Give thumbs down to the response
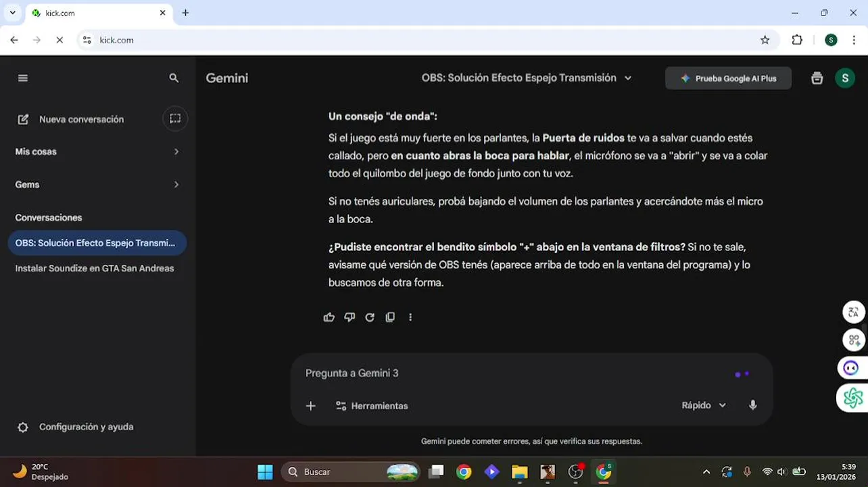The height and width of the screenshot is (487, 868). pos(349,317)
